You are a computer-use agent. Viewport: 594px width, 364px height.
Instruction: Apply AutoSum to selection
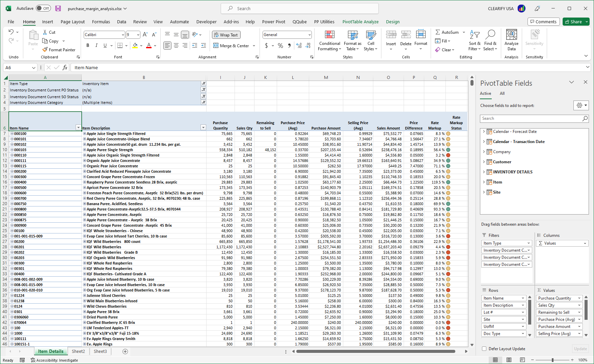coord(449,32)
